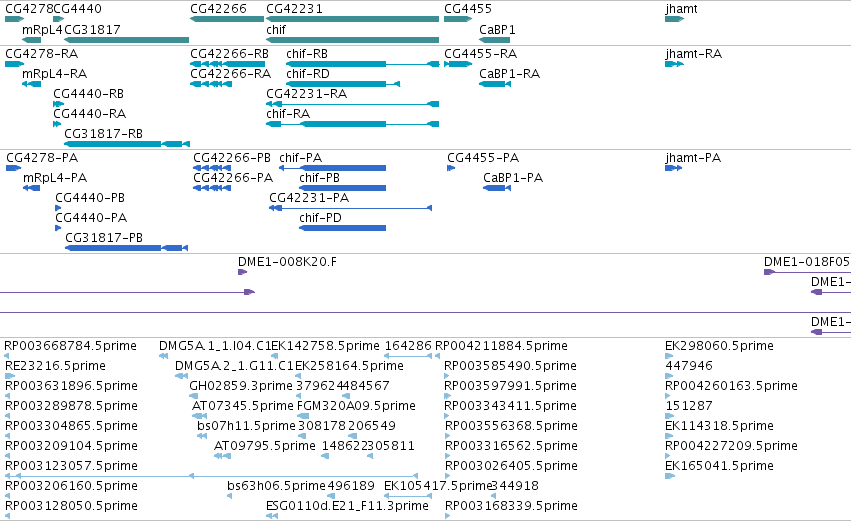The height and width of the screenshot is (521, 851).
Task: Click EST GH02859.3prime label
Action: click(241, 386)
